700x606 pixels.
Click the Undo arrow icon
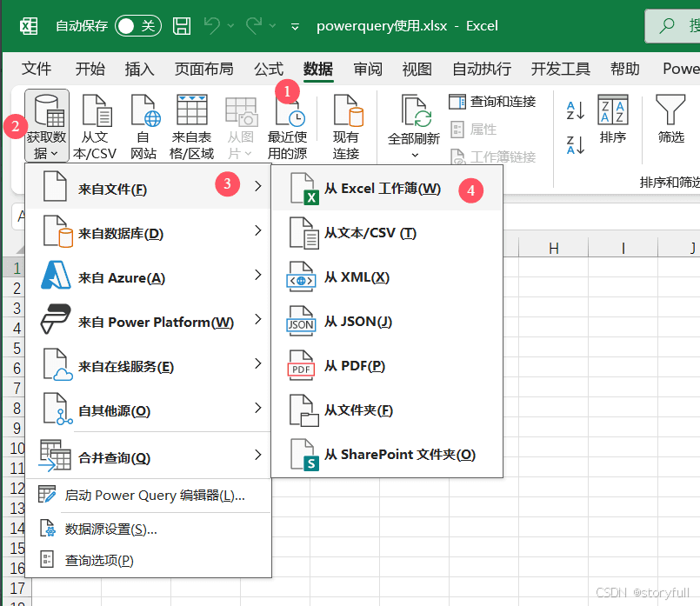pos(211,26)
